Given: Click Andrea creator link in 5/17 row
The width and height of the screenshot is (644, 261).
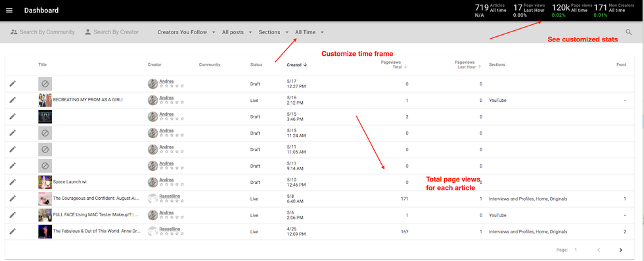Looking at the screenshot, I should 166,82.
